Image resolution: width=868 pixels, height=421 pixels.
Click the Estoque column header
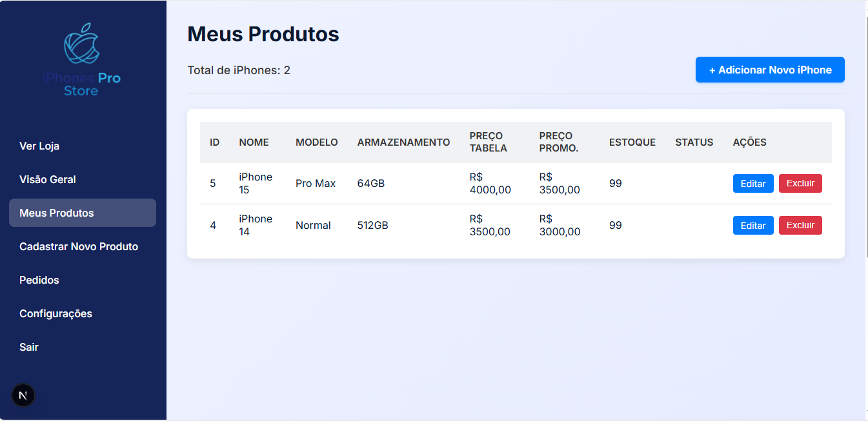[x=632, y=142]
